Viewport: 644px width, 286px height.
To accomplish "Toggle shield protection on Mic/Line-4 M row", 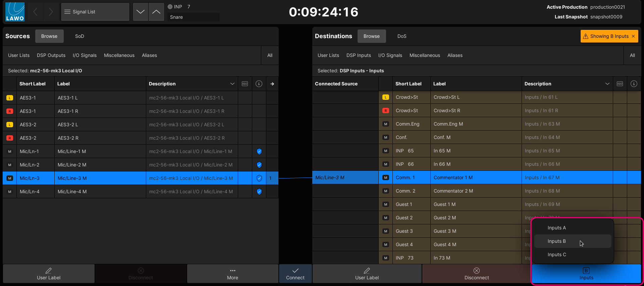I will 259,192.
